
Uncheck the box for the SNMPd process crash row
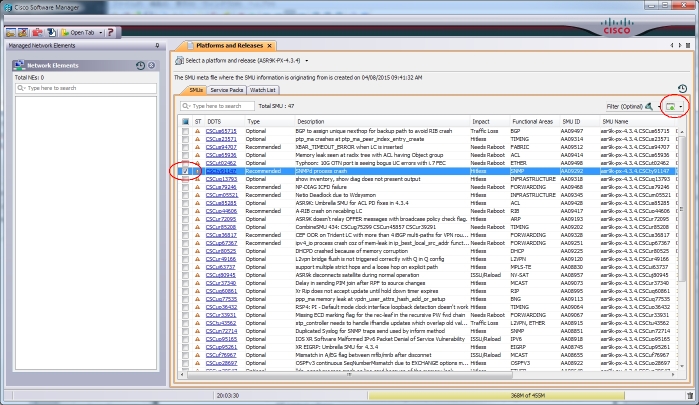[185, 171]
